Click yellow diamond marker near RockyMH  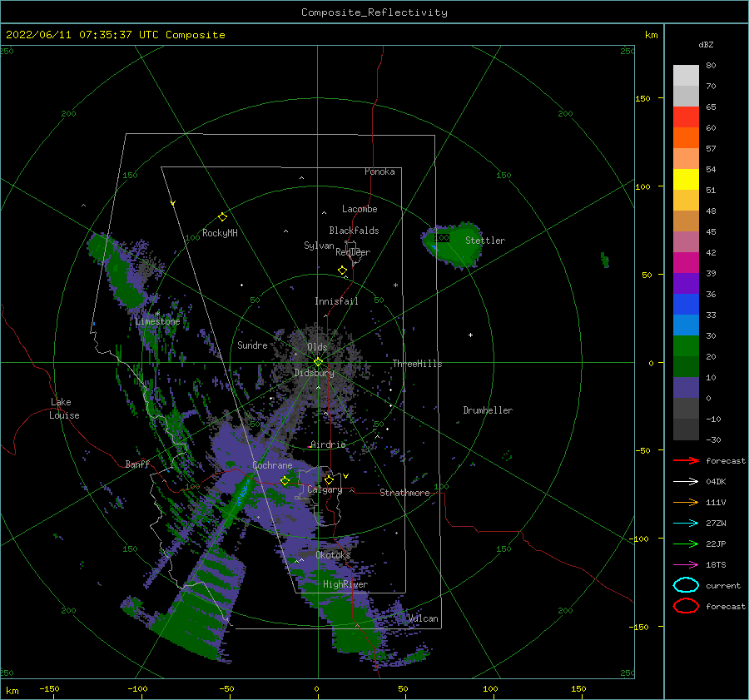click(222, 217)
